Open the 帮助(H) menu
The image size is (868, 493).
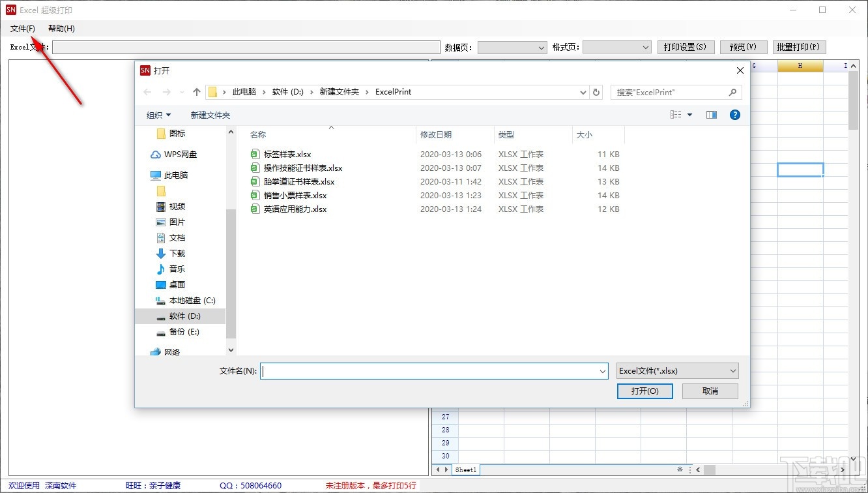point(61,28)
